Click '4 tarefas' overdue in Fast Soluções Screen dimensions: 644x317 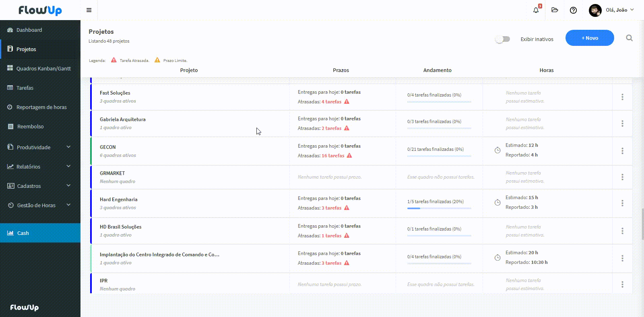click(x=331, y=102)
